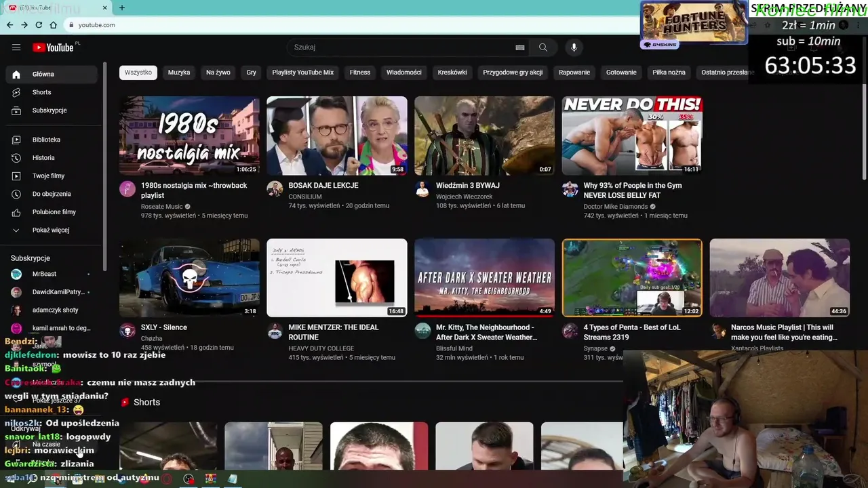The width and height of the screenshot is (868, 488).
Task: Select the Piłka nożna filter chip
Action: point(669,73)
